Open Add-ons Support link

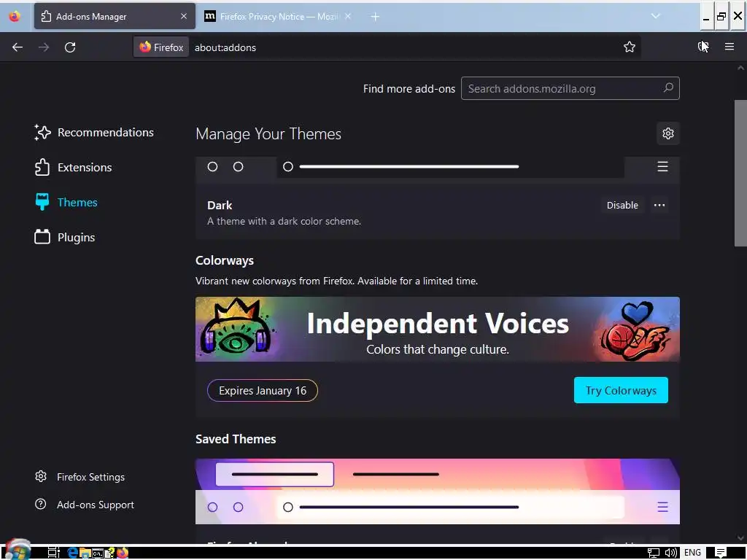tap(85, 505)
